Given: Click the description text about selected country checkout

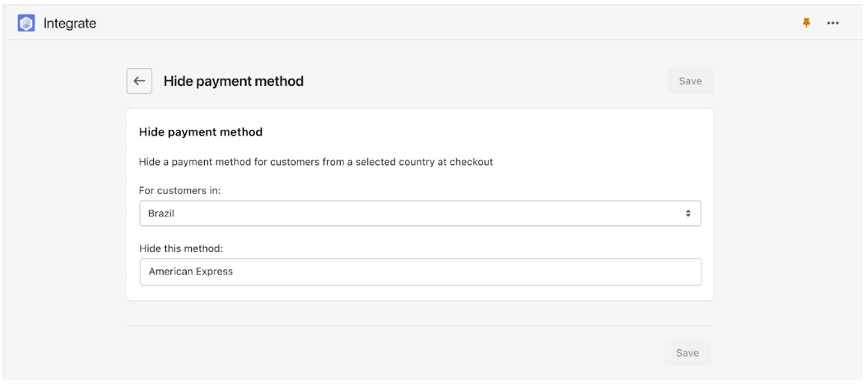Looking at the screenshot, I should 315,163.
